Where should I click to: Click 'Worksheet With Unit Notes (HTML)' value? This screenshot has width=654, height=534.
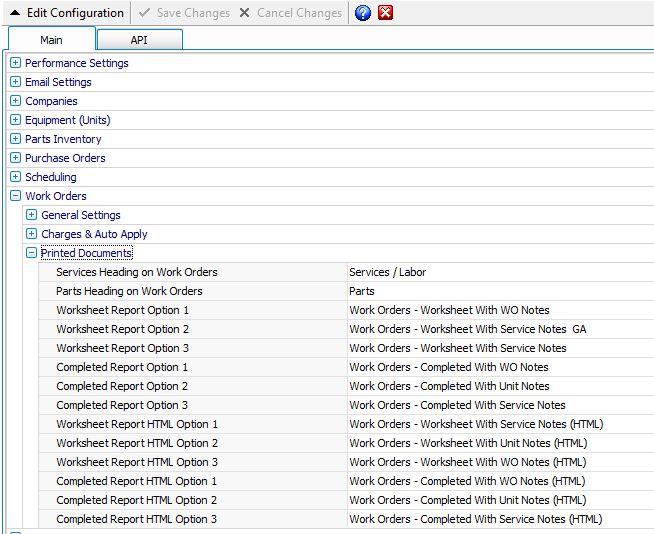[468, 443]
